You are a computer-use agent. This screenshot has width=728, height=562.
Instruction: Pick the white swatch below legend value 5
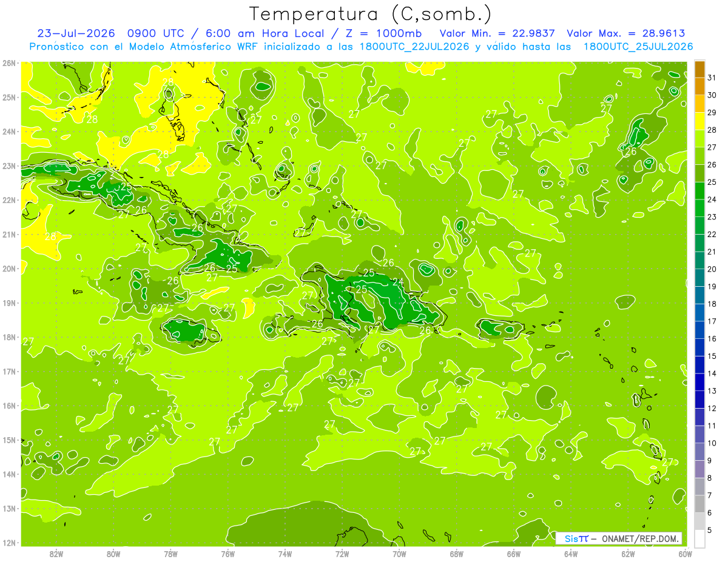(699, 538)
